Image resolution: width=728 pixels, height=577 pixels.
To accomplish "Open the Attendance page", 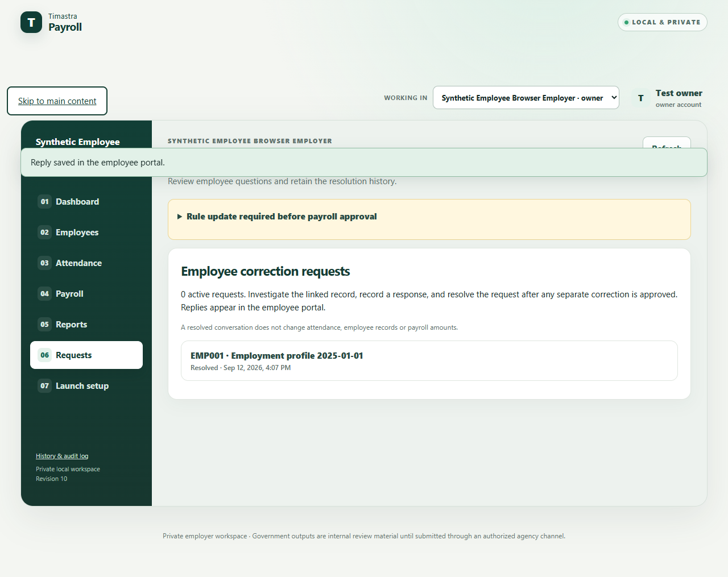I will pos(86,263).
